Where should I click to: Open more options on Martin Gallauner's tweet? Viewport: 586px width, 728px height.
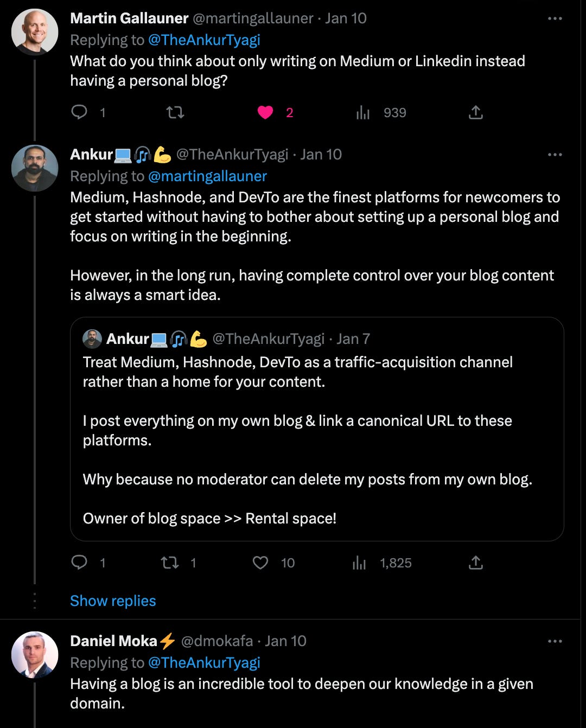(555, 18)
